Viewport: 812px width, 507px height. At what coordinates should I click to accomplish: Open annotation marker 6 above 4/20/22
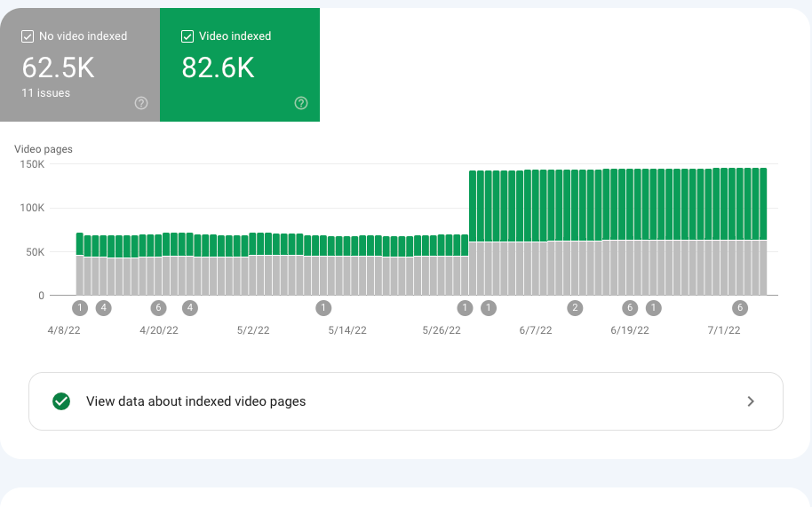pyautogui.click(x=159, y=308)
